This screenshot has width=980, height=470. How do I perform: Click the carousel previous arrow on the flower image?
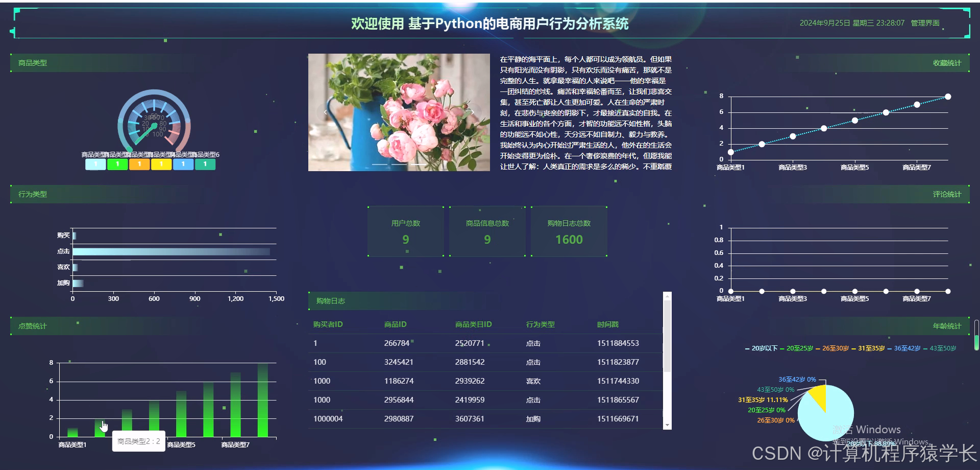pos(325,112)
